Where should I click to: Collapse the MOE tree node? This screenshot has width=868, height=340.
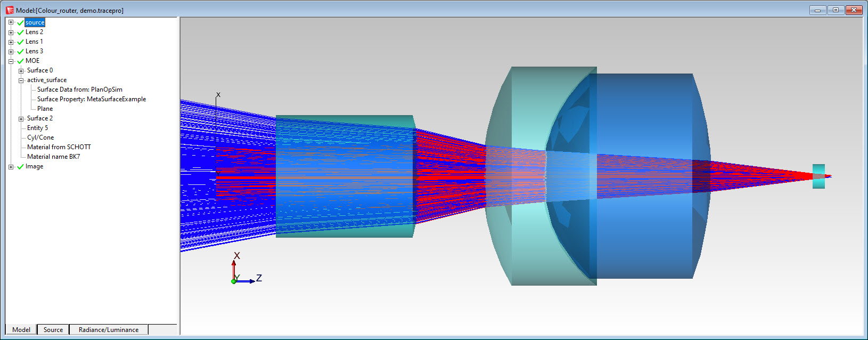pos(11,61)
